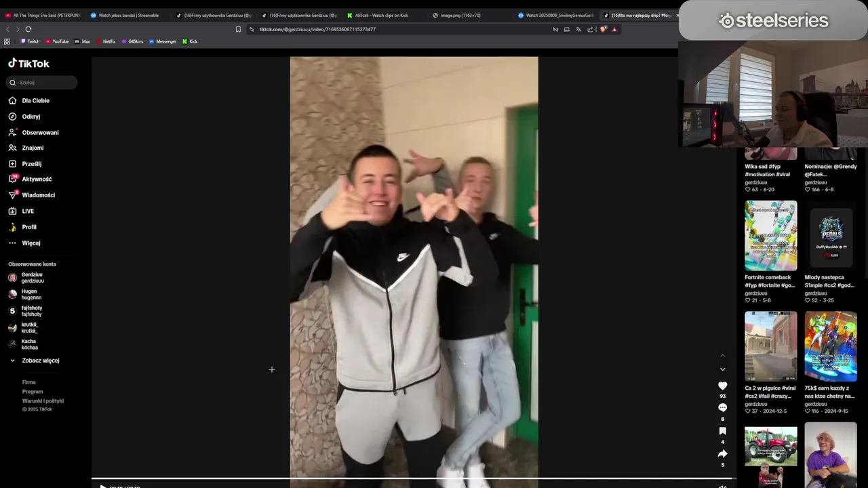
Task: Click the Wika sad #fyp video title
Action: (x=768, y=170)
